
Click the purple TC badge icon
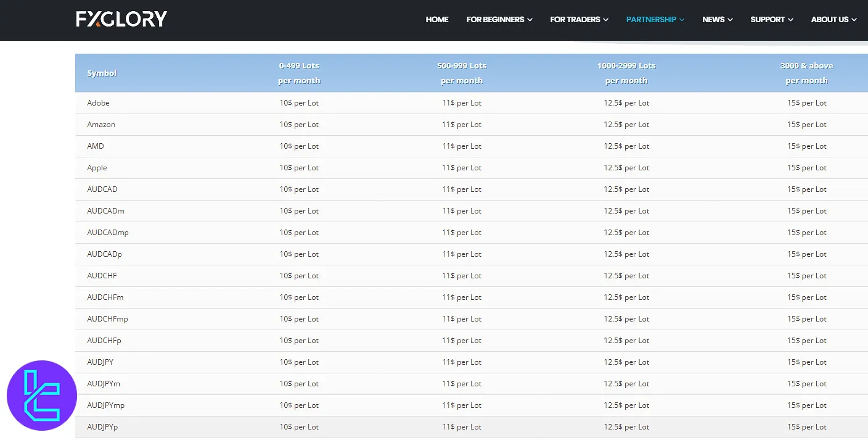[42, 395]
